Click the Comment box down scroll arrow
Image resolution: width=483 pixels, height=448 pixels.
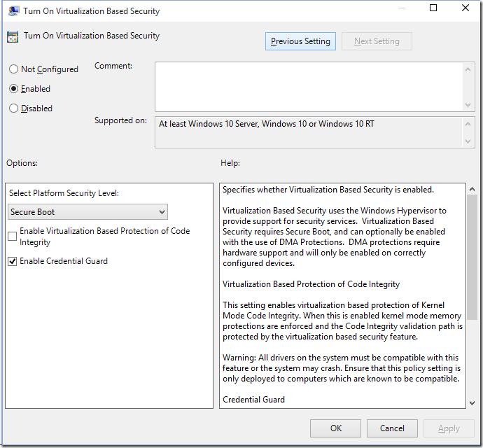469,105
